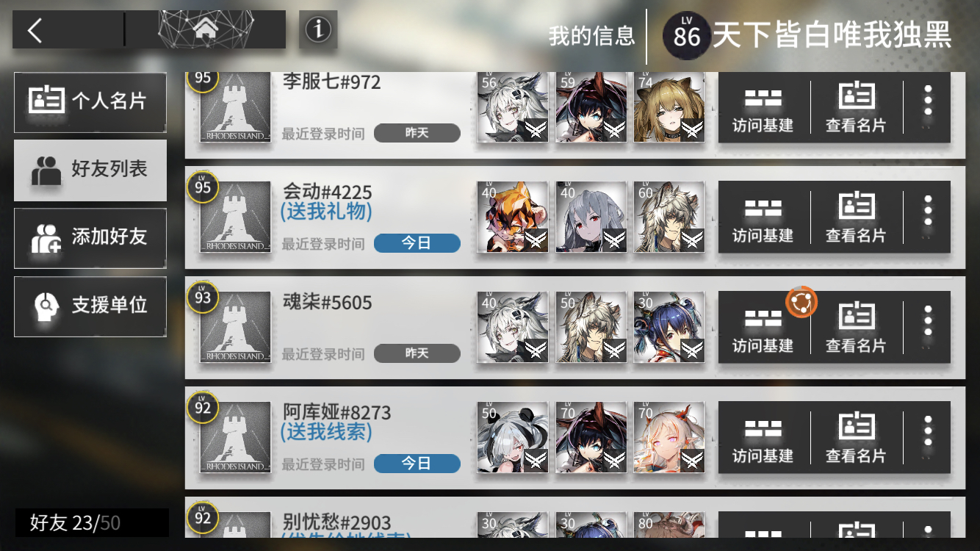Select 好友列表 friend list tab
Screen dimensions: 980x551
pyautogui.click(x=90, y=170)
